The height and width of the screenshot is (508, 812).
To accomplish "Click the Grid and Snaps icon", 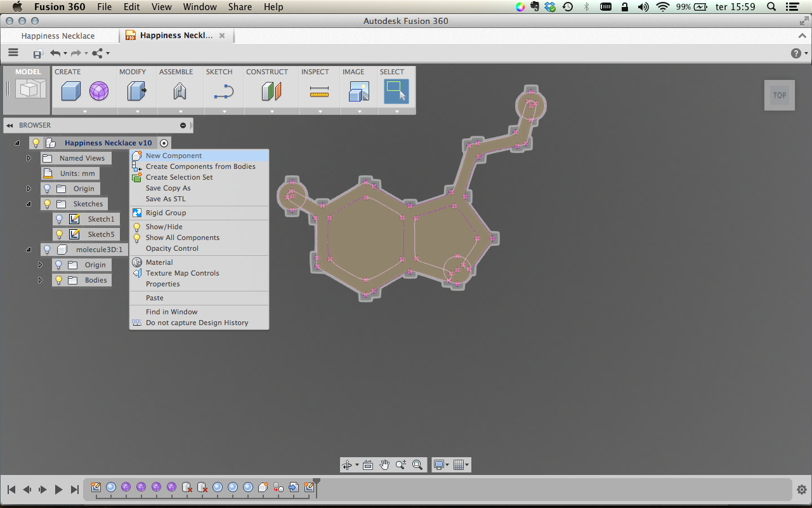I will [x=459, y=465].
